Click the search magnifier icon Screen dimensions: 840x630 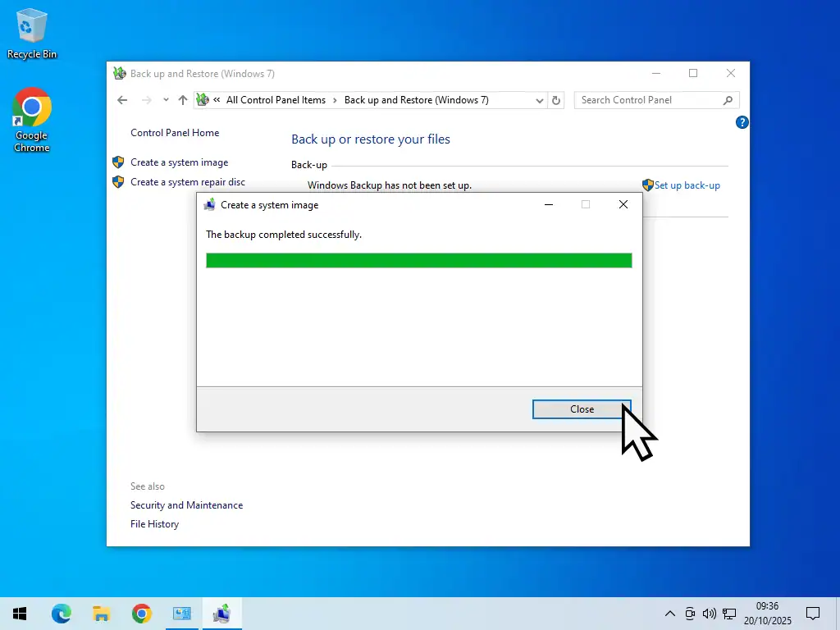[727, 99]
